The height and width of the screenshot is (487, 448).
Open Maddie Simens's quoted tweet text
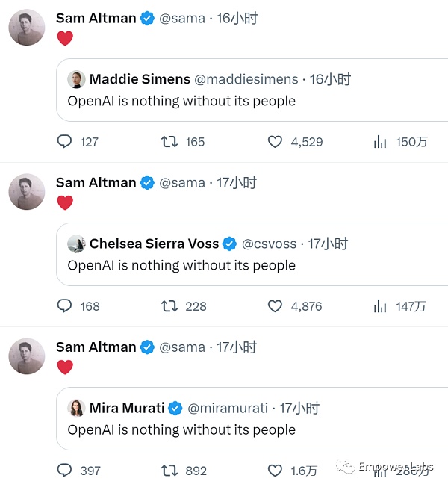coord(181,101)
